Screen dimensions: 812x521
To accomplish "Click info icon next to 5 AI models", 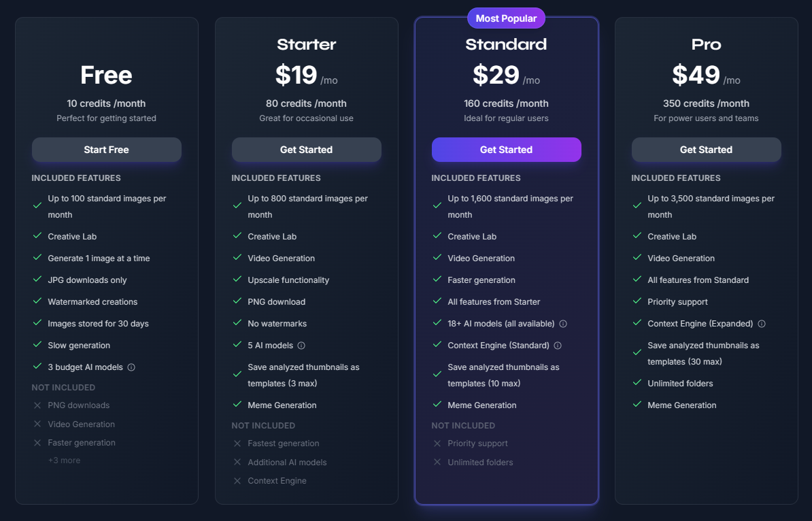I will coord(301,346).
